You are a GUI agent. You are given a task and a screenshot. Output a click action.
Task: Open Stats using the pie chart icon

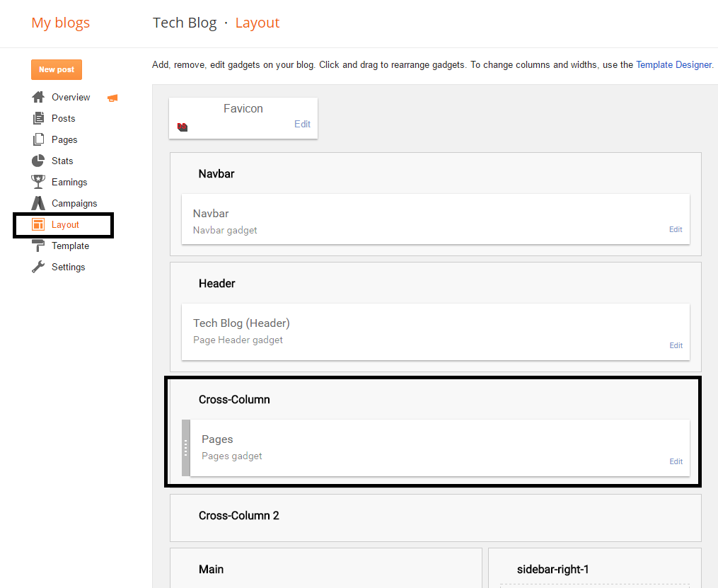[x=38, y=161]
